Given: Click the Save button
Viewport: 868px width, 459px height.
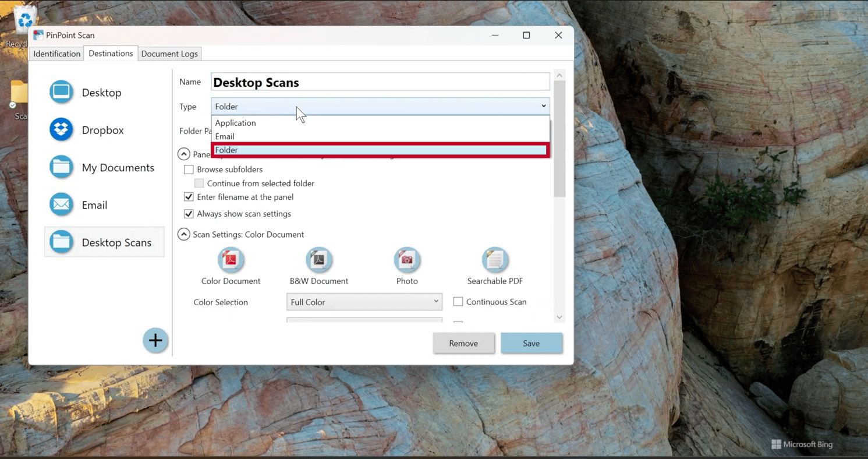Looking at the screenshot, I should tap(531, 343).
